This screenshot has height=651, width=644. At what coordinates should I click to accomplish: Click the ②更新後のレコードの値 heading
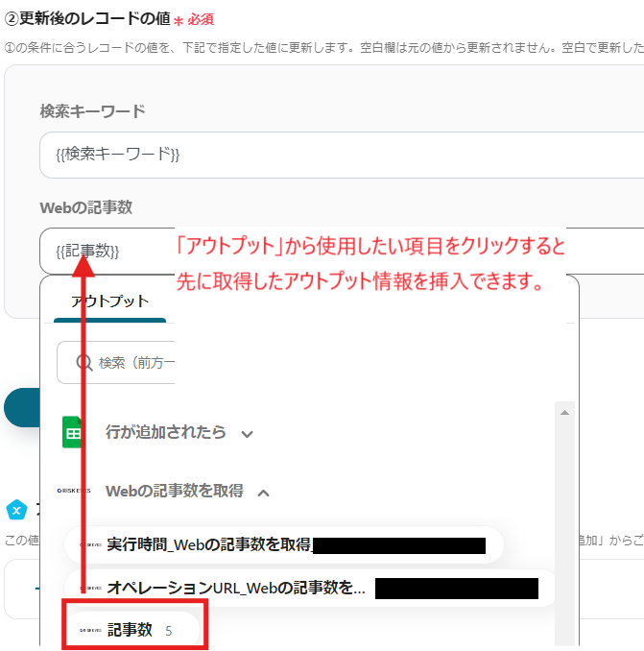(87, 18)
